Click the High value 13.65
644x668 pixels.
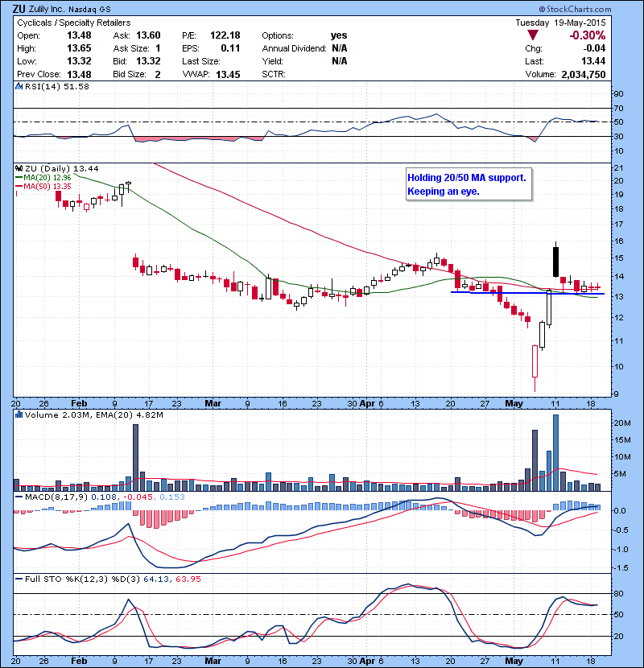click(79, 48)
